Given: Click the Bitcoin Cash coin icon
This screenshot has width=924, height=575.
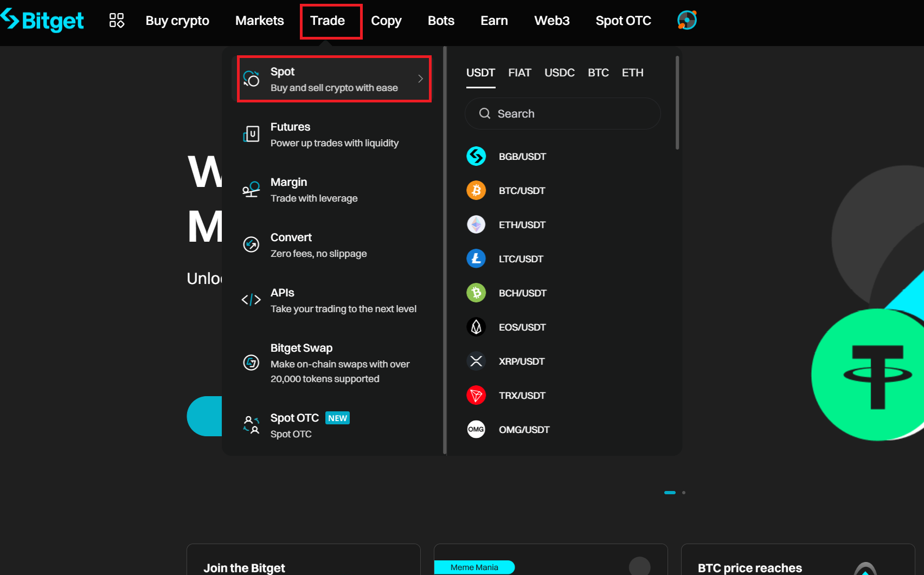Looking at the screenshot, I should coord(476,293).
